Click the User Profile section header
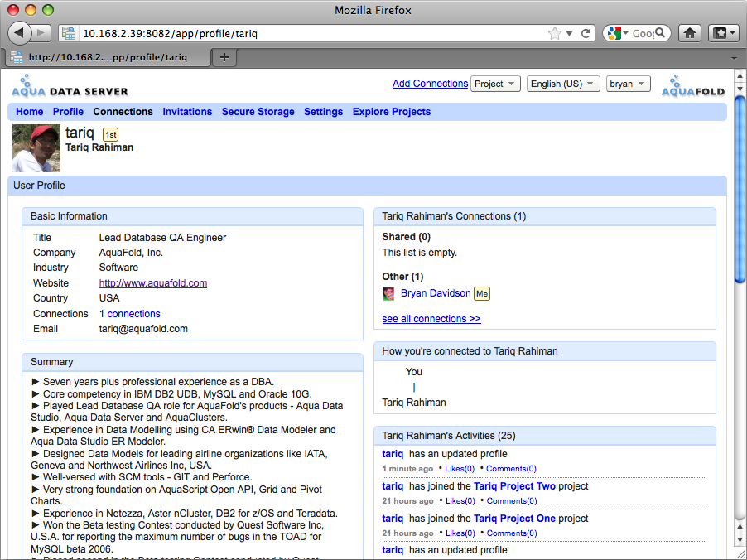 [x=368, y=186]
